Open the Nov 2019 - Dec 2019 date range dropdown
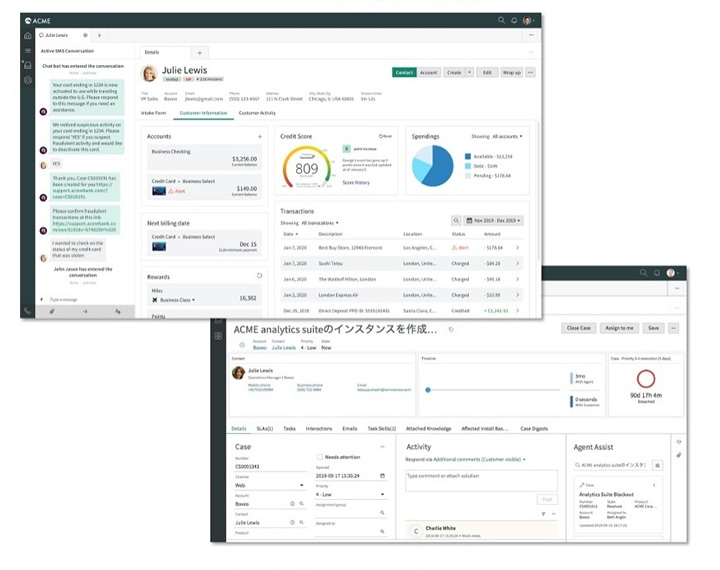The width and height of the screenshot is (720, 570). [x=494, y=220]
